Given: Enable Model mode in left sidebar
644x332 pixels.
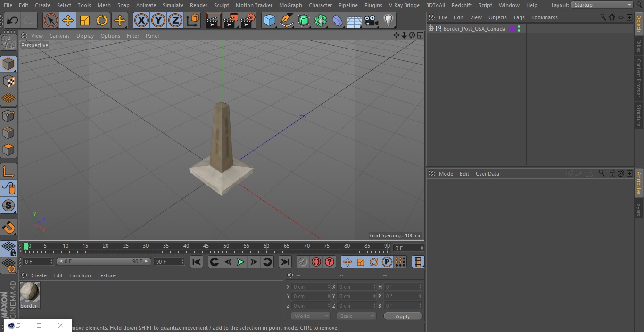Looking at the screenshot, I should [x=8, y=64].
